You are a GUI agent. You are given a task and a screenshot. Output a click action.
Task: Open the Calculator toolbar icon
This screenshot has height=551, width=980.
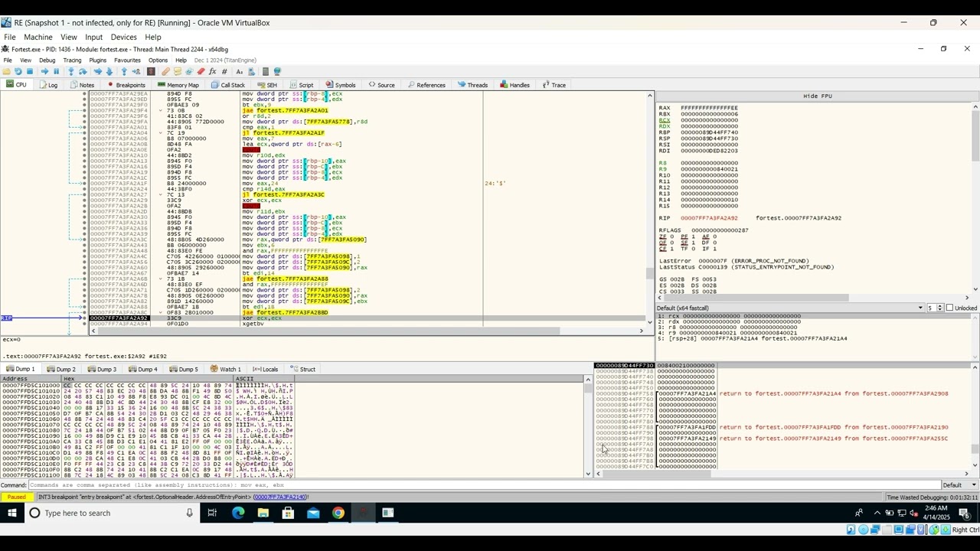coord(265,71)
